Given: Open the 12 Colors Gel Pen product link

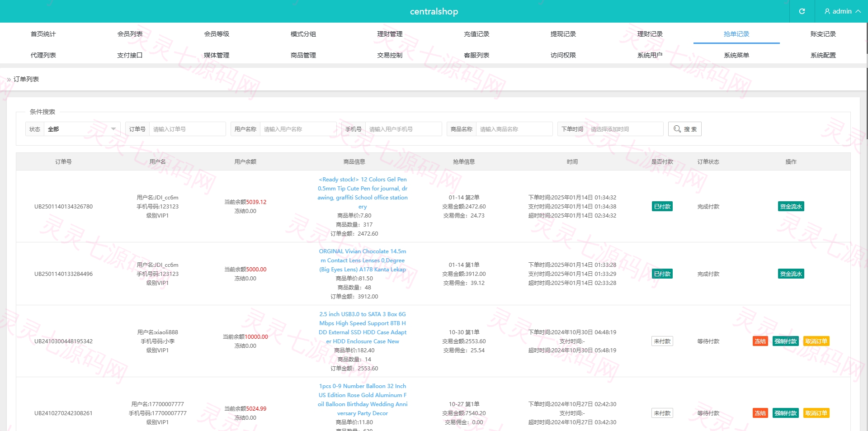Looking at the screenshot, I should tap(363, 193).
